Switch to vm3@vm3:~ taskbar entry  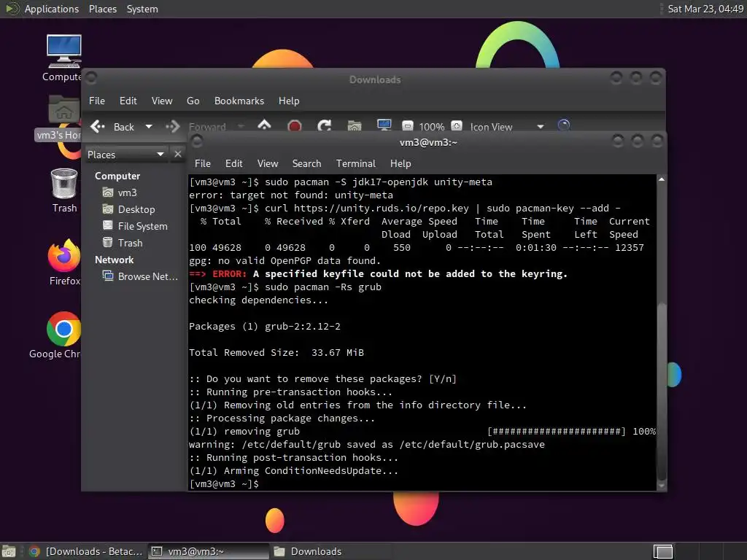click(x=208, y=551)
